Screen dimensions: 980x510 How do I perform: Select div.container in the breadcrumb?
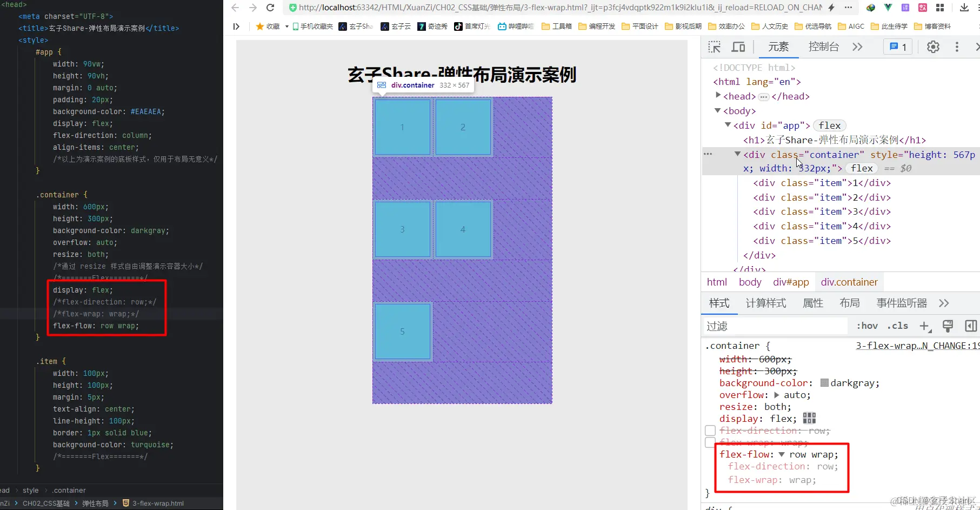pos(849,282)
